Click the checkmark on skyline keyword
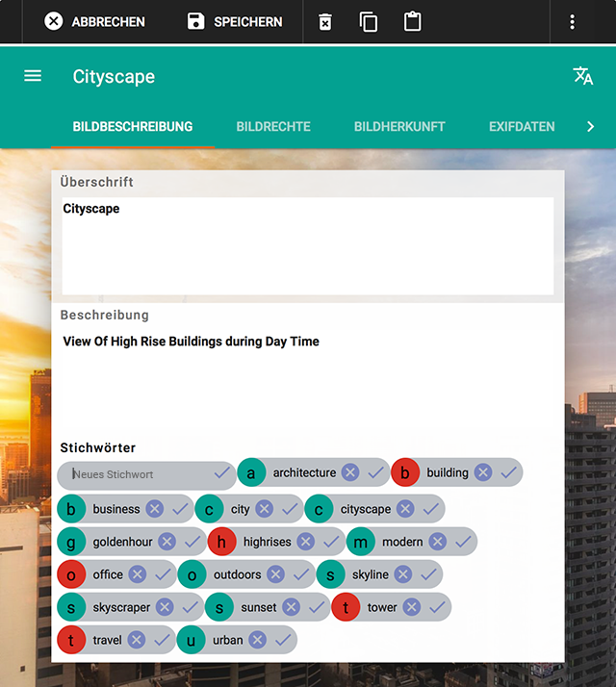This screenshot has height=687, width=616. [x=428, y=574]
